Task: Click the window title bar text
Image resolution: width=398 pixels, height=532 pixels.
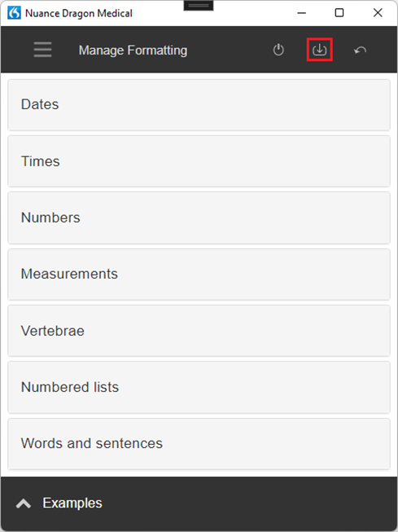Action: click(x=79, y=13)
